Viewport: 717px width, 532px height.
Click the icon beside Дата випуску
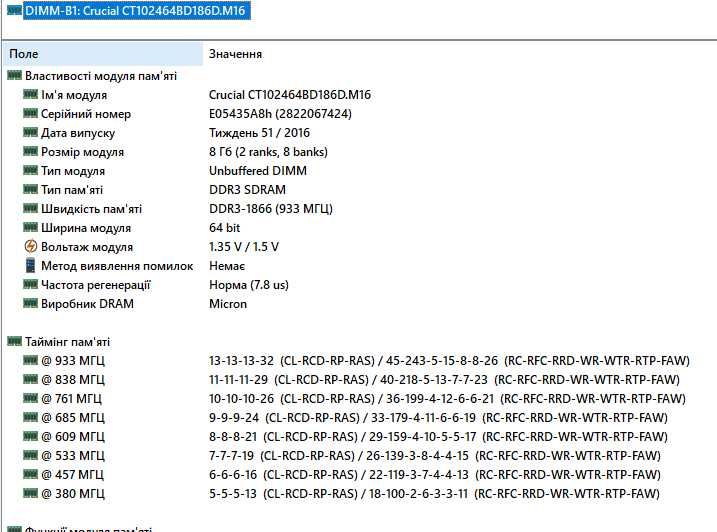click(30, 132)
